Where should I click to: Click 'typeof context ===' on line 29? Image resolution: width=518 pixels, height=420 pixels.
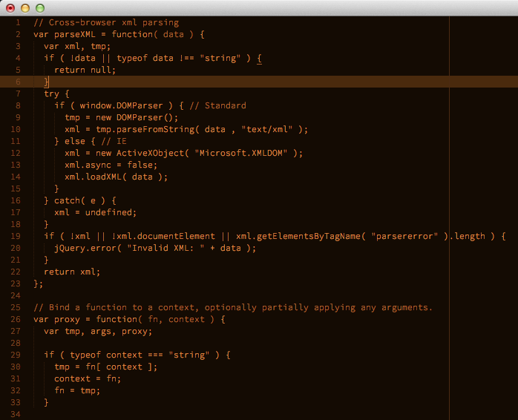(117, 355)
